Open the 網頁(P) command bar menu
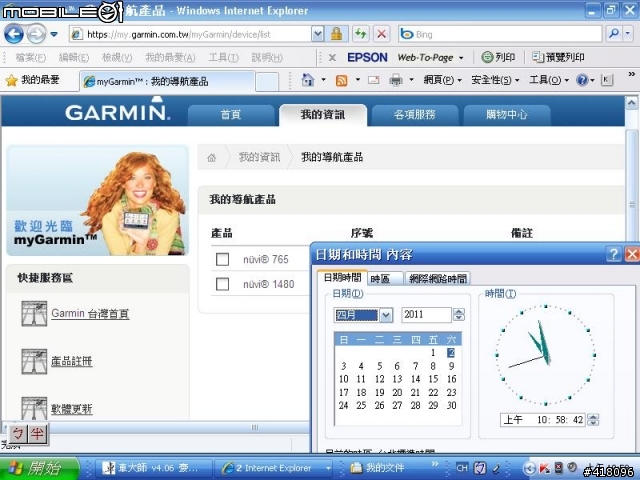The image size is (640, 480). click(442, 80)
